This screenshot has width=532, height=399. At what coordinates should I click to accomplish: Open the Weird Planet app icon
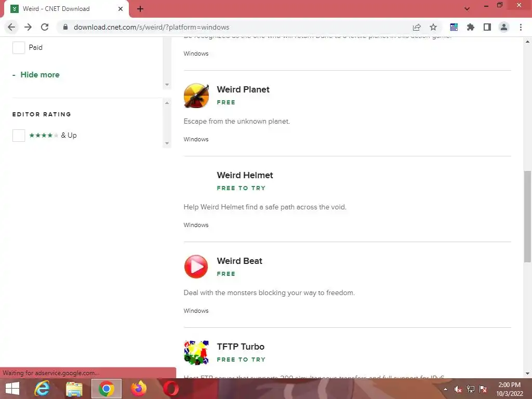(196, 96)
